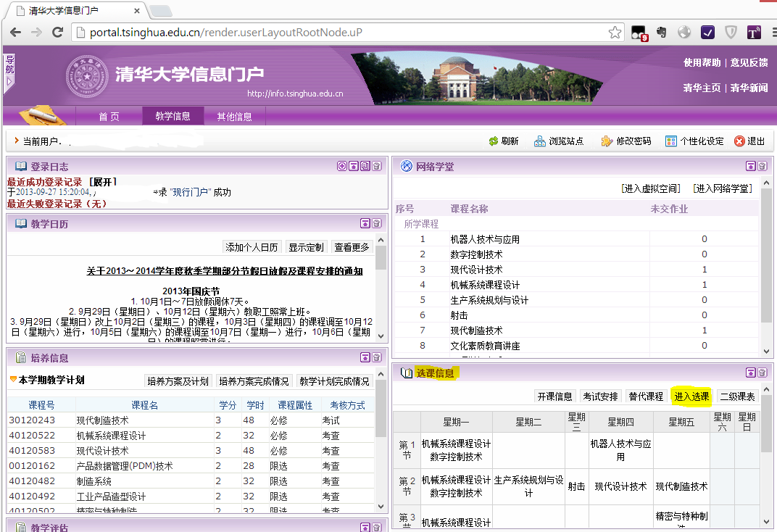The width and height of the screenshot is (777, 532).
Task: Click the 替代课程 button
Action: 647,396
